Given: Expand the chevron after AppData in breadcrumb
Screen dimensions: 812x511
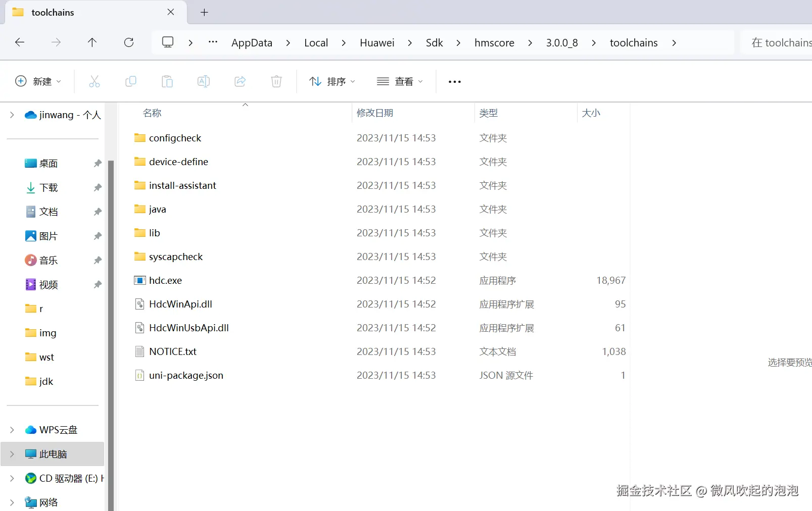Looking at the screenshot, I should [x=288, y=43].
